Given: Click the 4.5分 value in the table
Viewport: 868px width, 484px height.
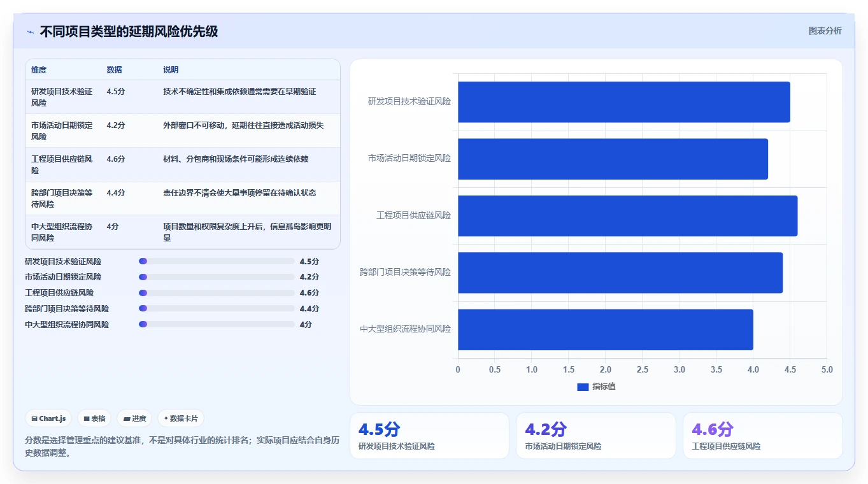Looking at the screenshot, I should coord(116,92).
